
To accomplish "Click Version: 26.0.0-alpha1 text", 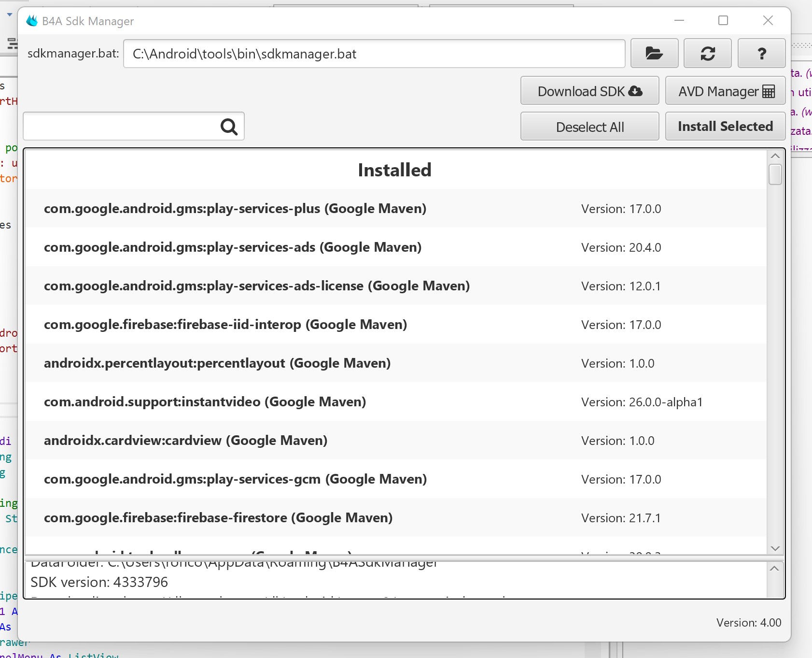I will 642,402.
